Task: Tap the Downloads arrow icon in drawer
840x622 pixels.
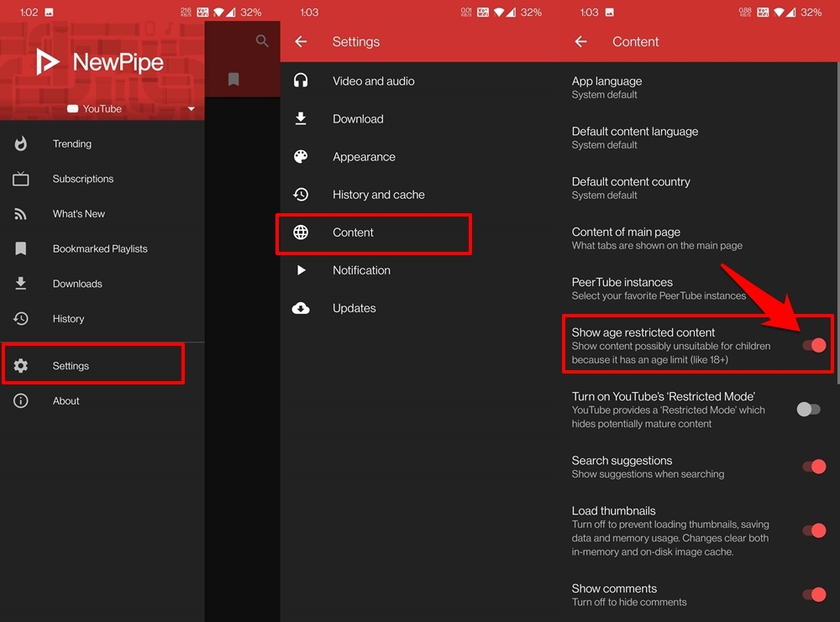Action: (x=20, y=283)
